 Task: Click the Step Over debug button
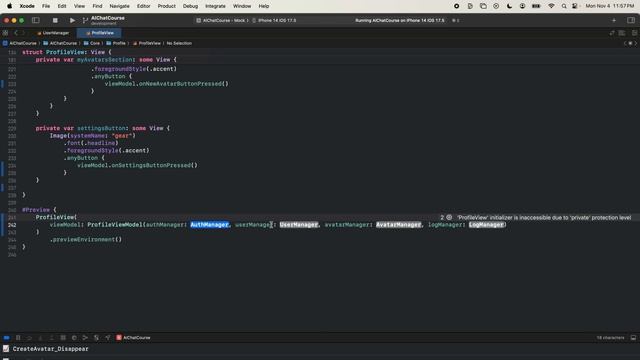pyautogui.click(x=29, y=338)
